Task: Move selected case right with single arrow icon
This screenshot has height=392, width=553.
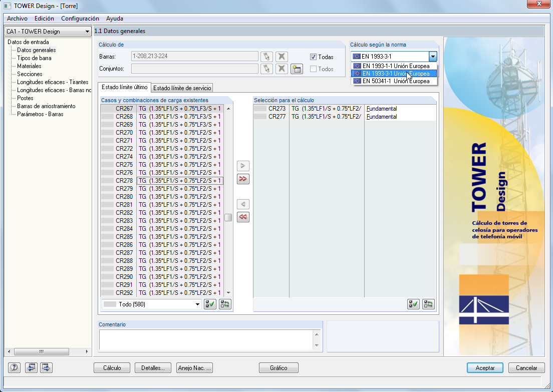Action: coord(243,166)
